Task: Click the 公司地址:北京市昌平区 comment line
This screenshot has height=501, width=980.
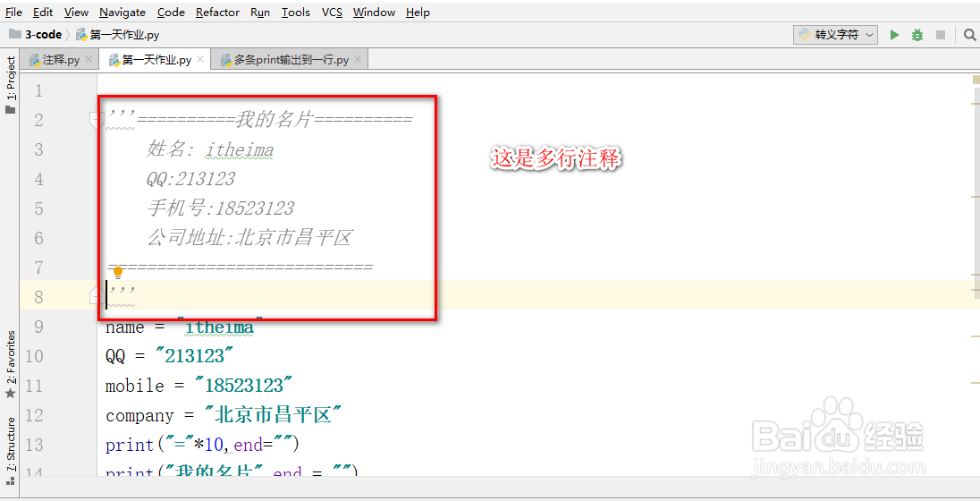Action: click(249, 238)
